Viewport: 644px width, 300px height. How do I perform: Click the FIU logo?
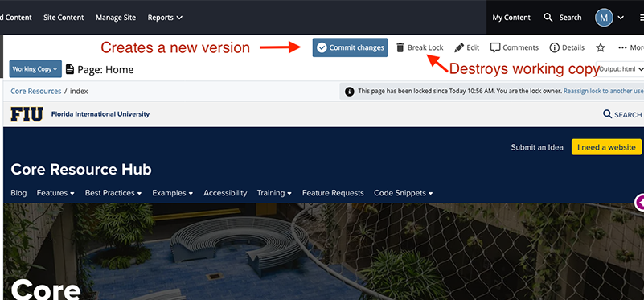(27, 114)
